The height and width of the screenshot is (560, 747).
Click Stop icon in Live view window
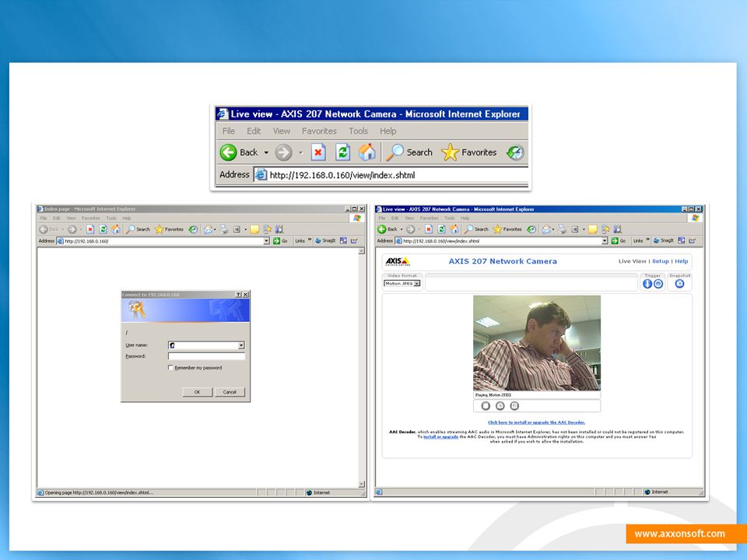429,229
